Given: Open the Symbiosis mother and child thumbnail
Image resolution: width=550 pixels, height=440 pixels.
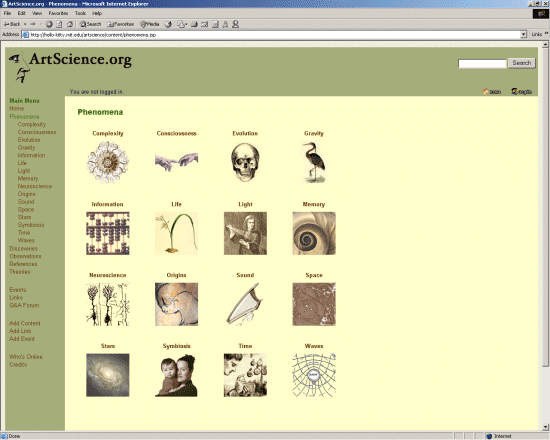Looking at the screenshot, I should [176, 375].
